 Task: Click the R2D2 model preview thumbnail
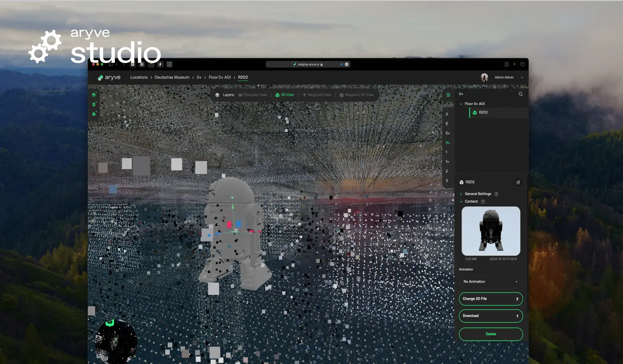pos(490,231)
